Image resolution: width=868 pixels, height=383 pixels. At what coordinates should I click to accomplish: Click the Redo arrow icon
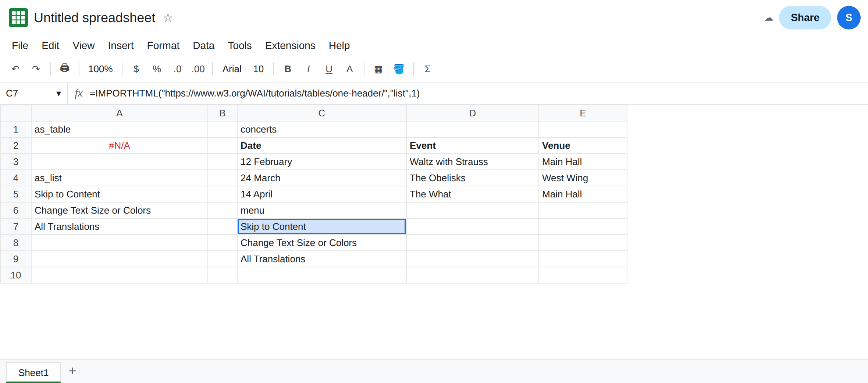[x=36, y=69]
